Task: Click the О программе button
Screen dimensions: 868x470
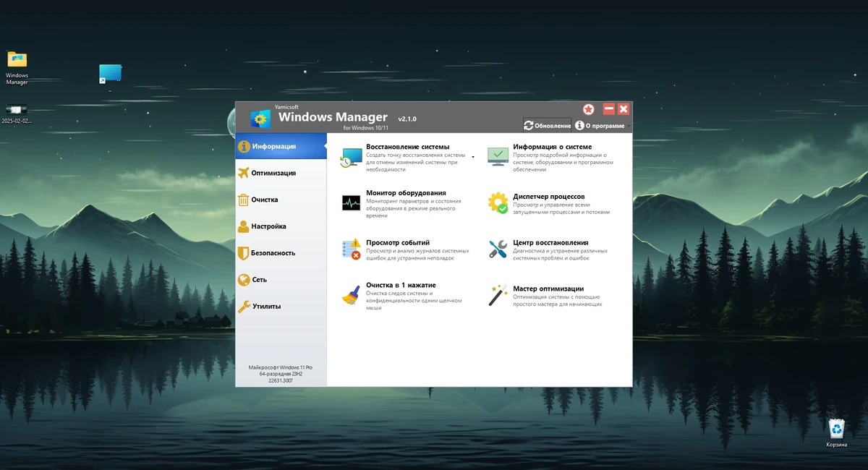Action: pos(600,125)
